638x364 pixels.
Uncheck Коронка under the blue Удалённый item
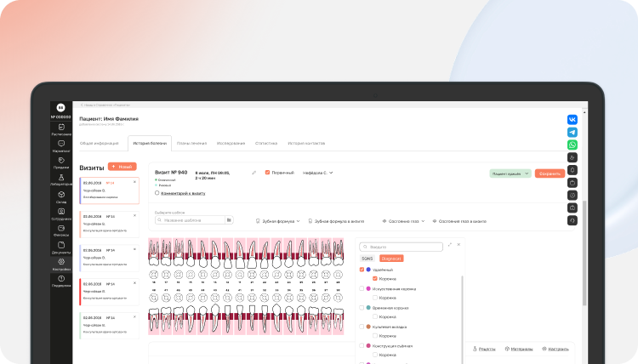(x=375, y=279)
